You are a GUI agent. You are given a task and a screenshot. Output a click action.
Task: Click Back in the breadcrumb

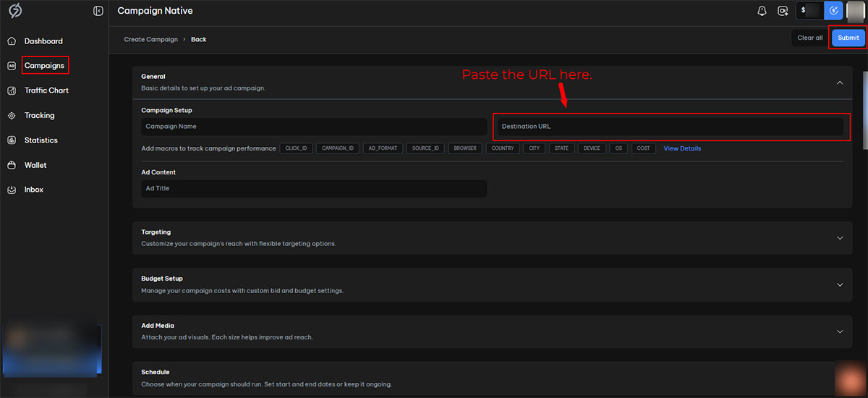pyautogui.click(x=198, y=39)
